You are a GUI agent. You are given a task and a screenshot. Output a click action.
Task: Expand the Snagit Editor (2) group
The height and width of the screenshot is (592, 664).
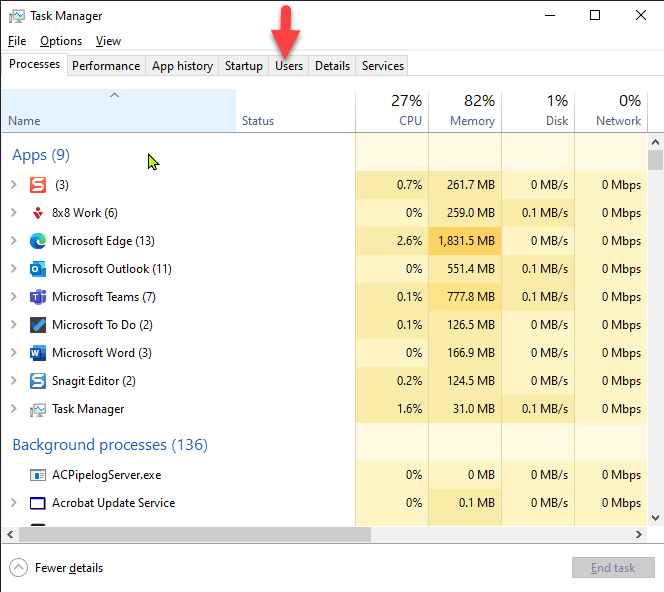14,380
